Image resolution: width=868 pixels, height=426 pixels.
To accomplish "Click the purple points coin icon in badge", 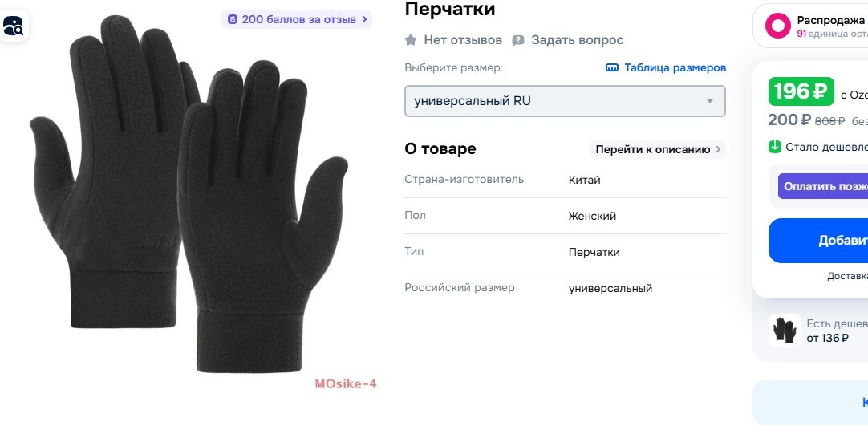I will (233, 19).
